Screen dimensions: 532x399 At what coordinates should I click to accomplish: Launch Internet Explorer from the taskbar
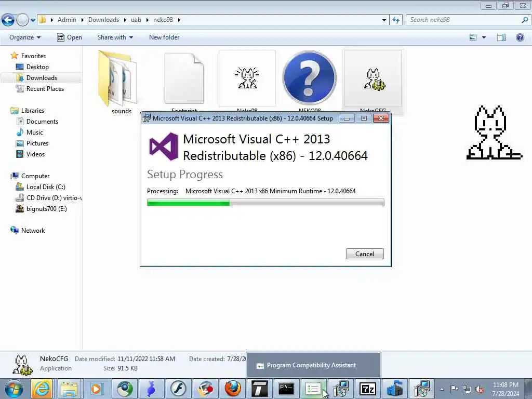(x=42, y=389)
